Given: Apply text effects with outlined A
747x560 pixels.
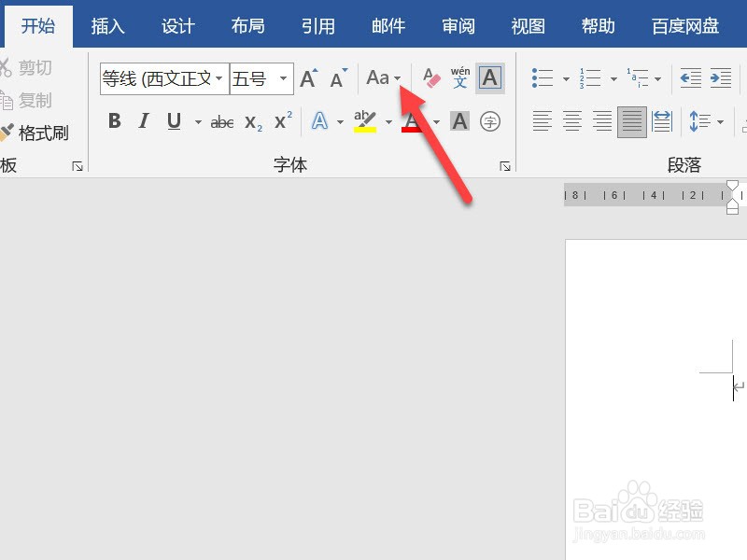Looking at the screenshot, I should point(319,121).
